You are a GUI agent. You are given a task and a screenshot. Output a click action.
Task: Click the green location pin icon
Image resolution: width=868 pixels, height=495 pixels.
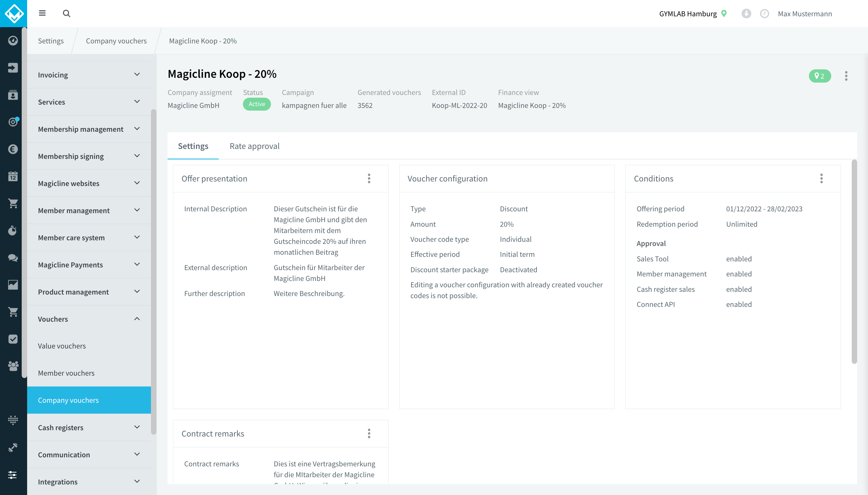[x=724, y=14]
